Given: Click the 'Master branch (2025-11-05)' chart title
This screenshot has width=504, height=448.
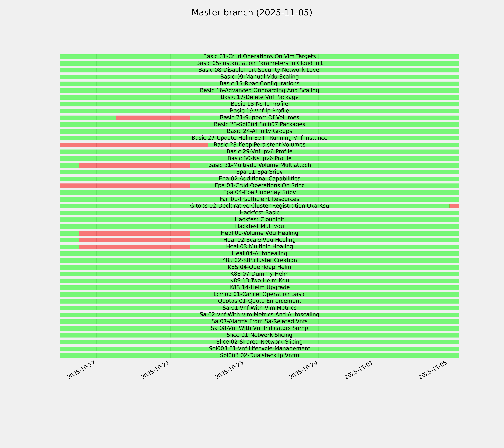Looking at the screenshot, I should pos(252,13).
